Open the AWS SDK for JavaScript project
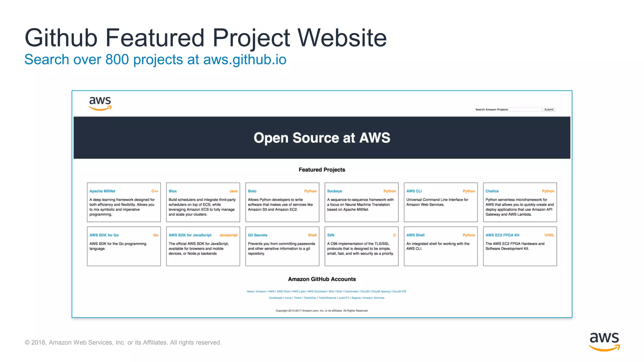This screenshot has width=644, height=362. click(x=190, y=235)
